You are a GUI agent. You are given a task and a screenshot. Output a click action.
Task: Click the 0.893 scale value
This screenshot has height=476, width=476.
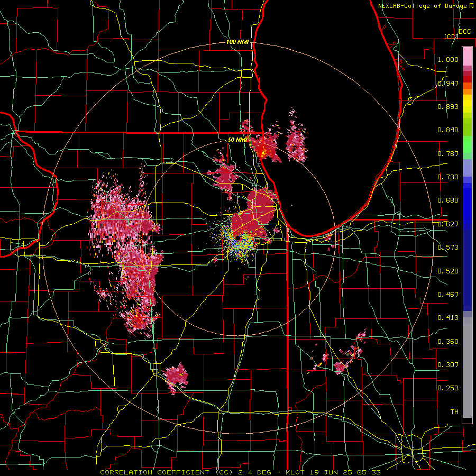(448, 106)
